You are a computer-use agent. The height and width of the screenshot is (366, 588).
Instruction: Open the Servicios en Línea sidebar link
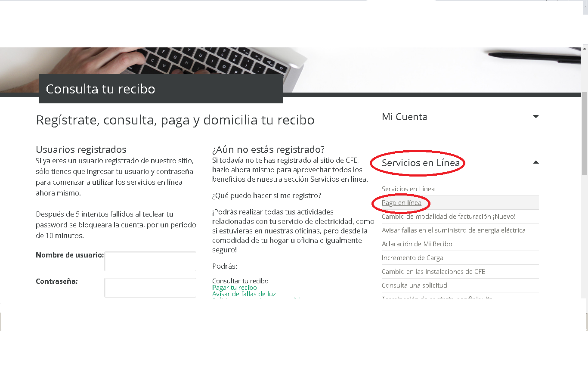(x=408, y=189)
